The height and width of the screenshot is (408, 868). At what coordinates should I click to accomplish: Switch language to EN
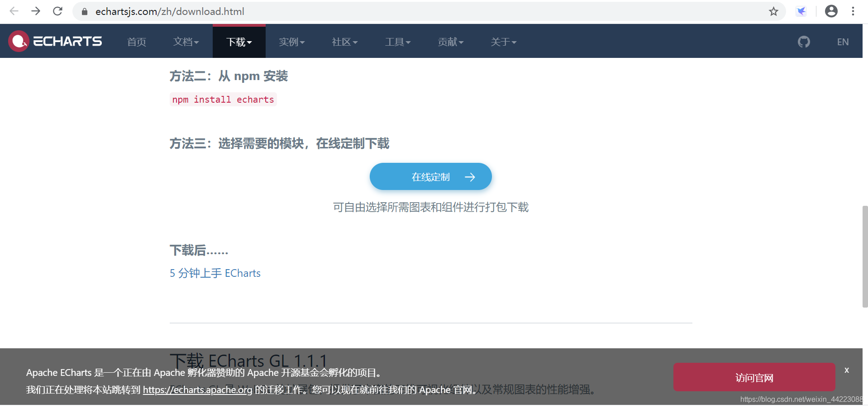(x=843, y=42)
